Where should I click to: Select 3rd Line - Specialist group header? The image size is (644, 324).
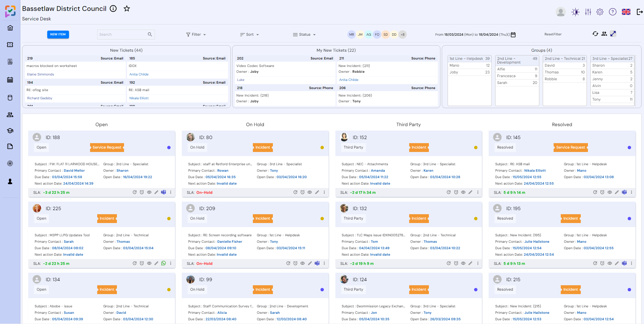pos(612,58)
